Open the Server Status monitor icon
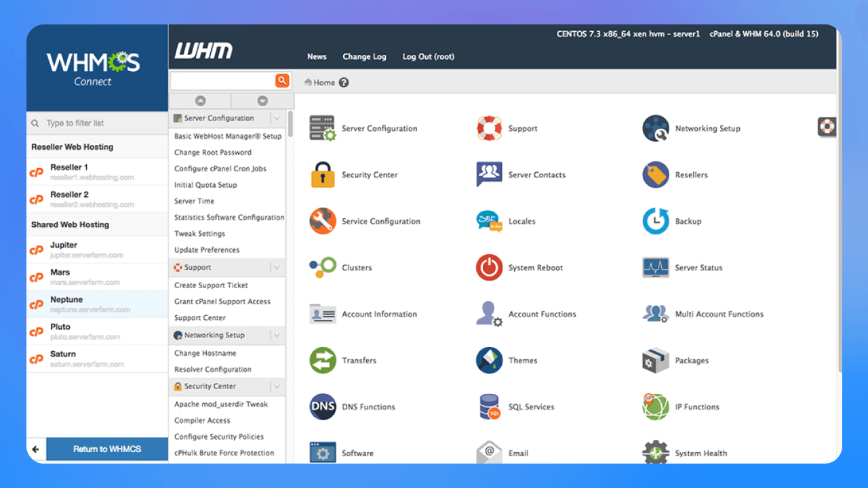 pyautogui.click(x=656, y=268)
